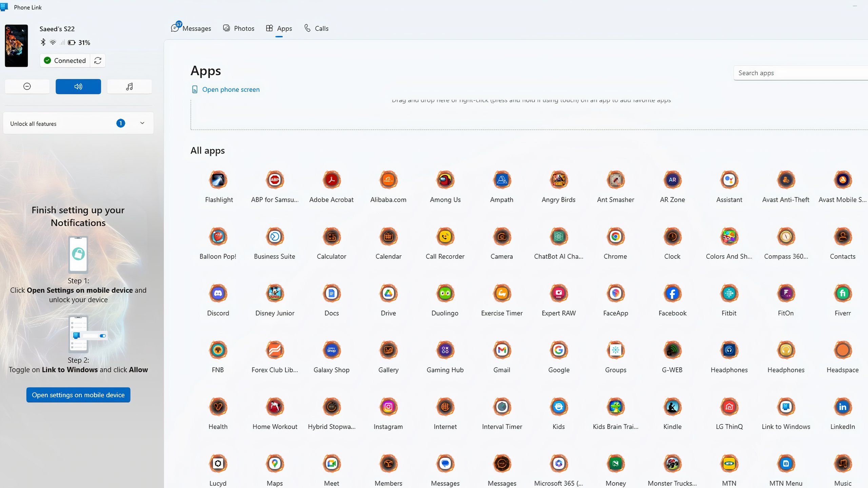This screenshot has height=488, width=868.
Task: Launch the Fiverr app
Action: pyautogui.click(x=843, y=293)
